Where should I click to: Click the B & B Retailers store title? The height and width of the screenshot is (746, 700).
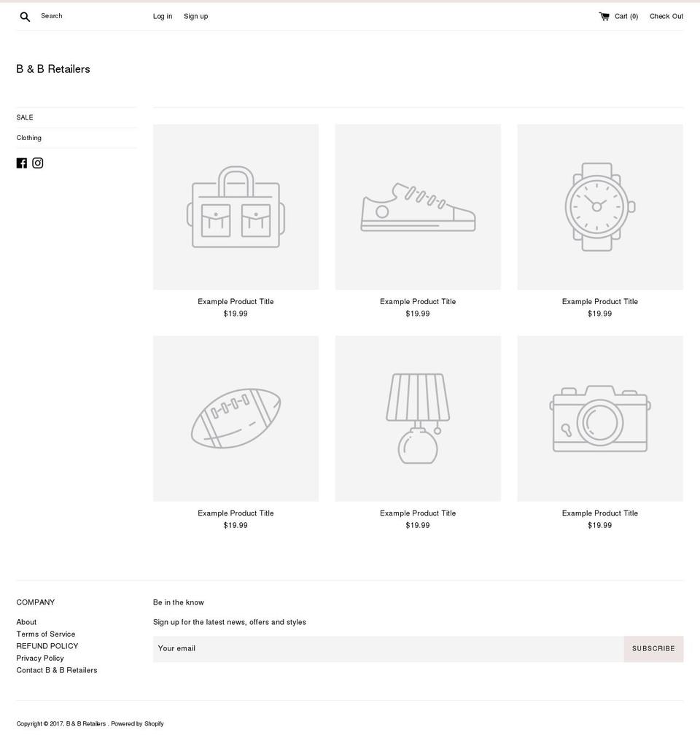click(x=53, y=69)
